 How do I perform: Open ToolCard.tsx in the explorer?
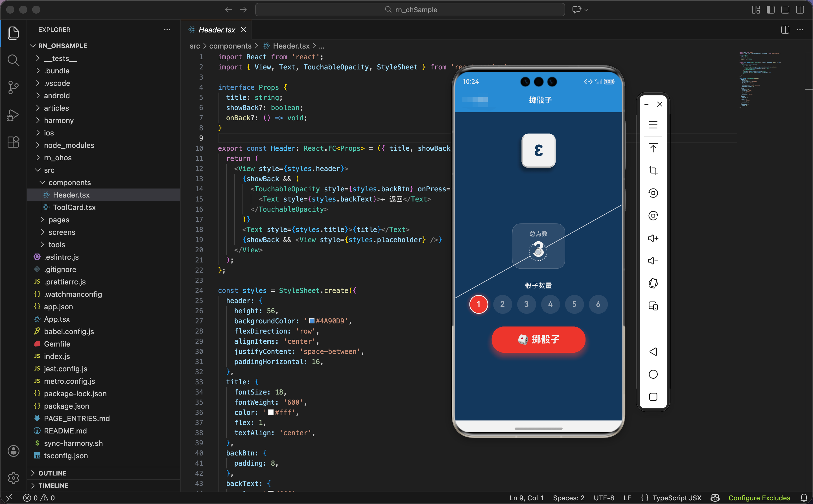74,207
